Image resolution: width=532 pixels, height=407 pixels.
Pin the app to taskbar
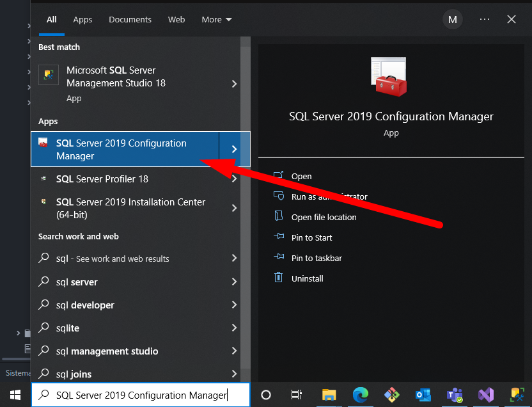click(316, 259)
